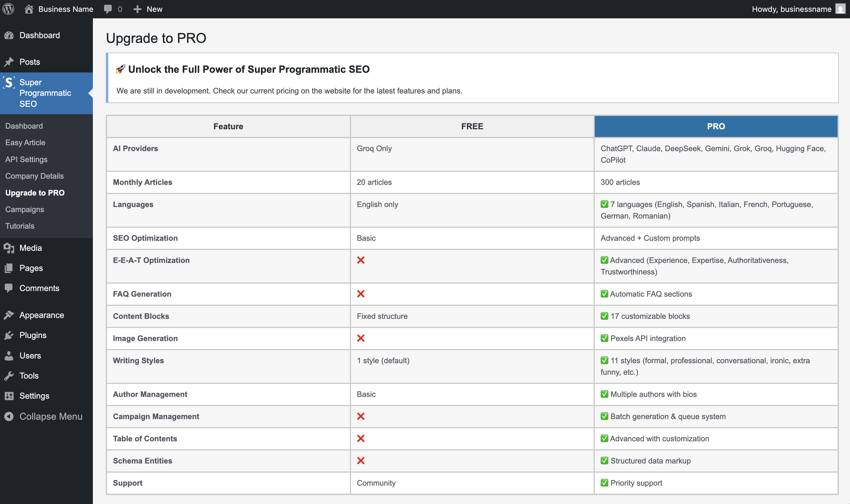
Task: Click the Plugins plug icon
Action: point(9,335)
